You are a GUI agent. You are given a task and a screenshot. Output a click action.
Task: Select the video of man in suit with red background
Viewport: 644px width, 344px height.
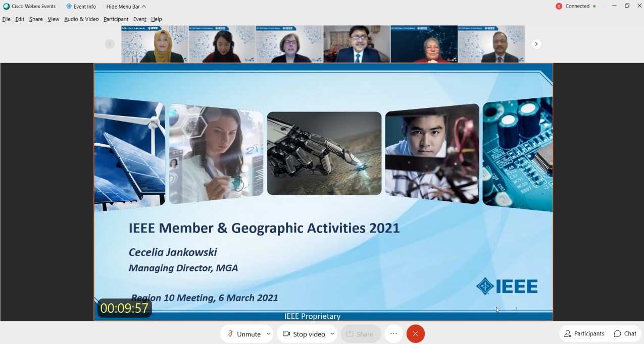[357, 44]
